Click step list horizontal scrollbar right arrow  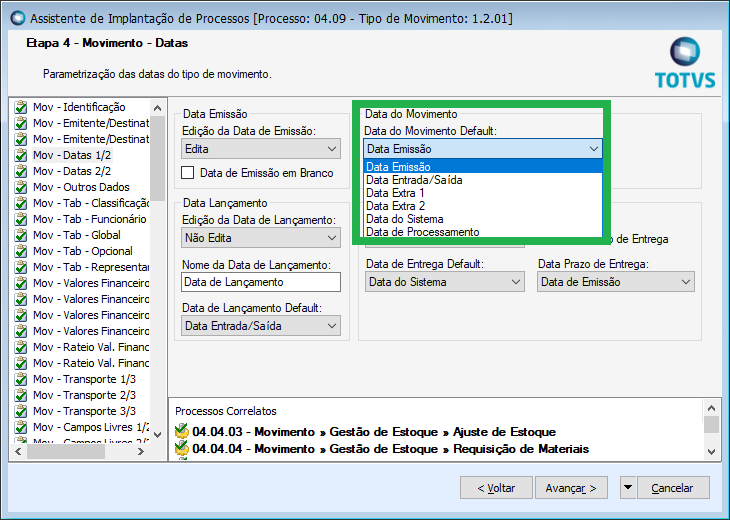141,451
